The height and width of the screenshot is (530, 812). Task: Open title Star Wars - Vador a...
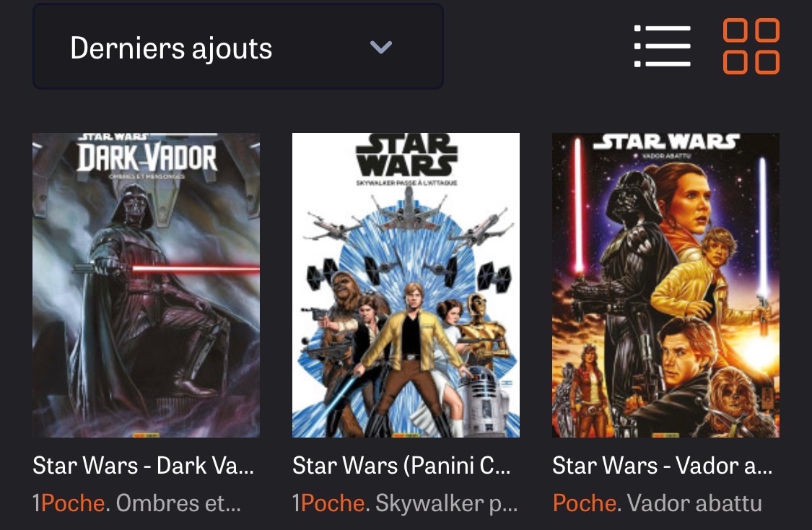(663, 465)
